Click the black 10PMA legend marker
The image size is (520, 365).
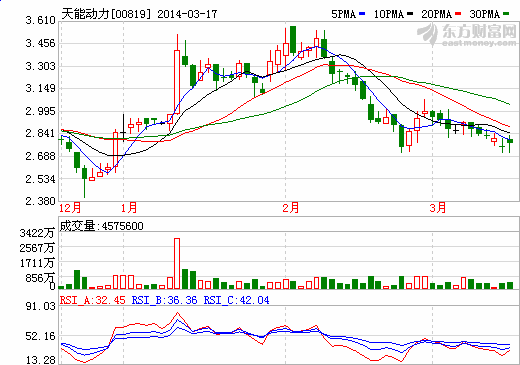410,14
